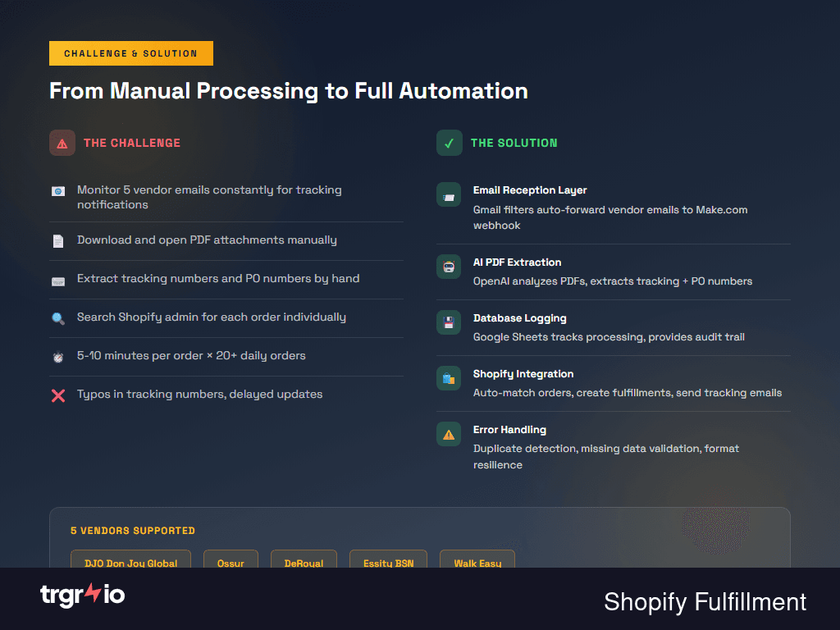Click the amber warning icon for Error Handling
The width and height of the screenshot is (840, 630).
point(448,434)
